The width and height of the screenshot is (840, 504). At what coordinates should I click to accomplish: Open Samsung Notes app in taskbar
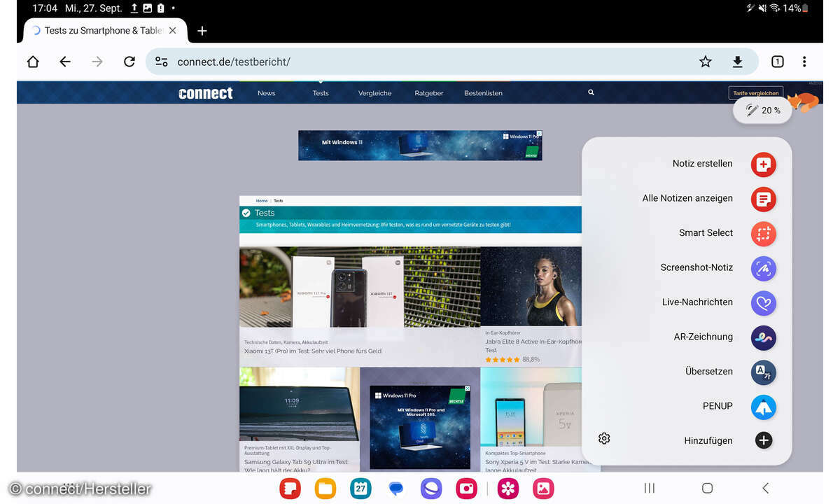290,488
